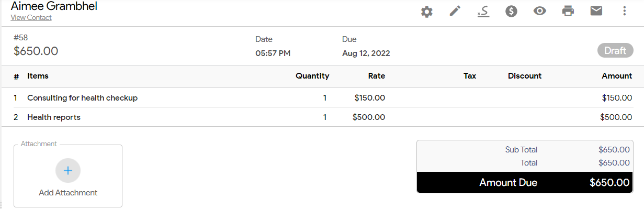Click the Amount Due black bar

[525, 182]
